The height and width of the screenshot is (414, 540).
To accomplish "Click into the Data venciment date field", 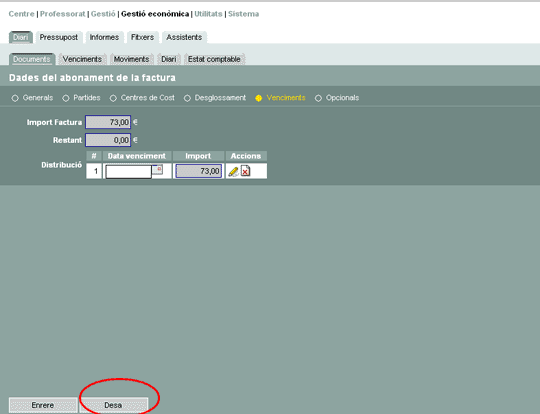I will pos(128,172).
